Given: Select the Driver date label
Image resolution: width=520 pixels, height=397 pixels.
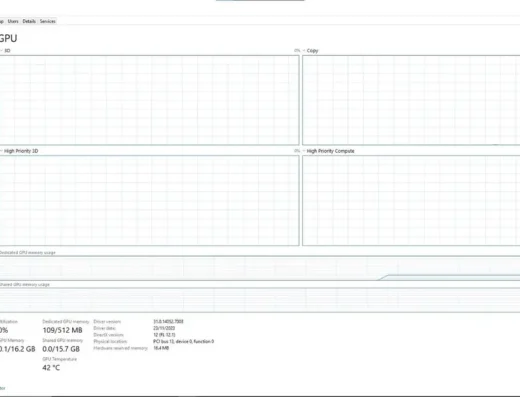Looking at the screenshot, I should 104,328.
